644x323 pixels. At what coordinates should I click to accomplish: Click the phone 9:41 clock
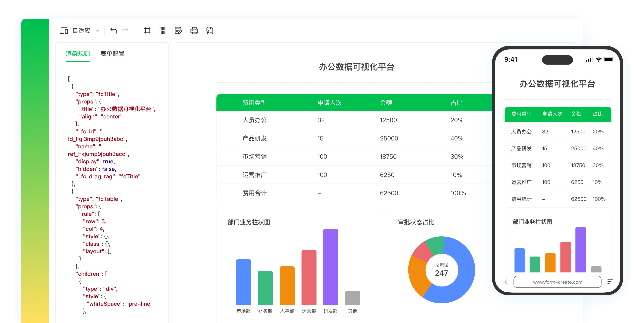pos(511,59)
